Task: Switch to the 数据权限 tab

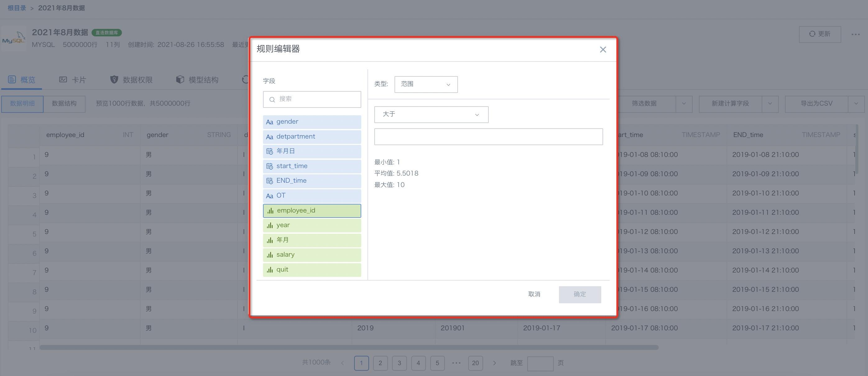Action: pos(131,80)
